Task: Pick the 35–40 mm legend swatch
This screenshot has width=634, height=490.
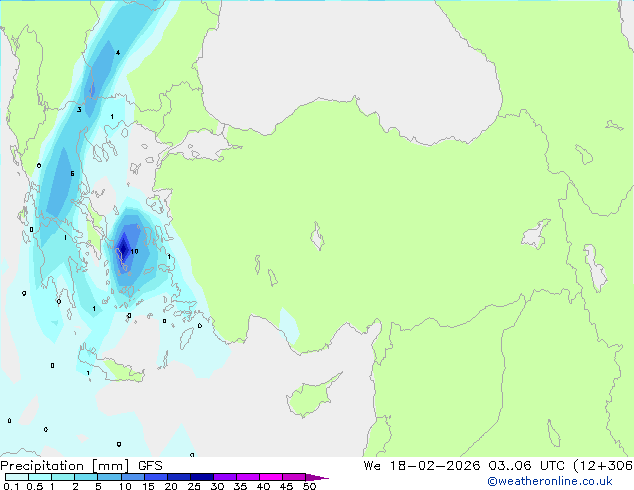Action: pos(247,477)
